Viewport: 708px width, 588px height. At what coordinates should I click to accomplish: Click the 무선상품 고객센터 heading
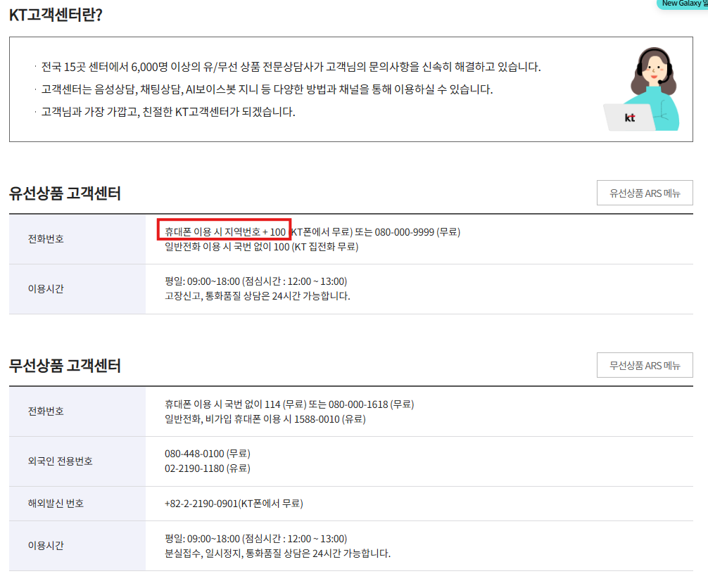(65, 366)
